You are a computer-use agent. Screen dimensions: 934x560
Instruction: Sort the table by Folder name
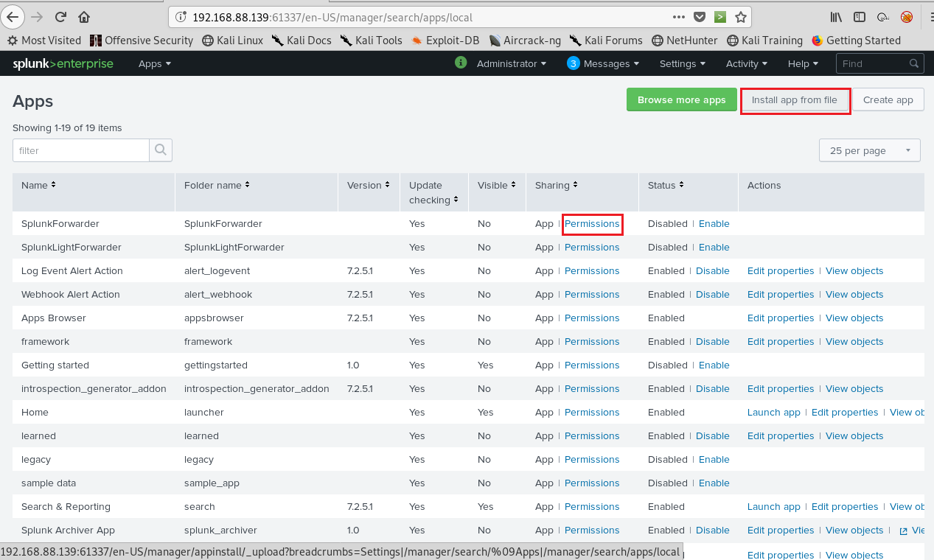(x=217, y=185)
